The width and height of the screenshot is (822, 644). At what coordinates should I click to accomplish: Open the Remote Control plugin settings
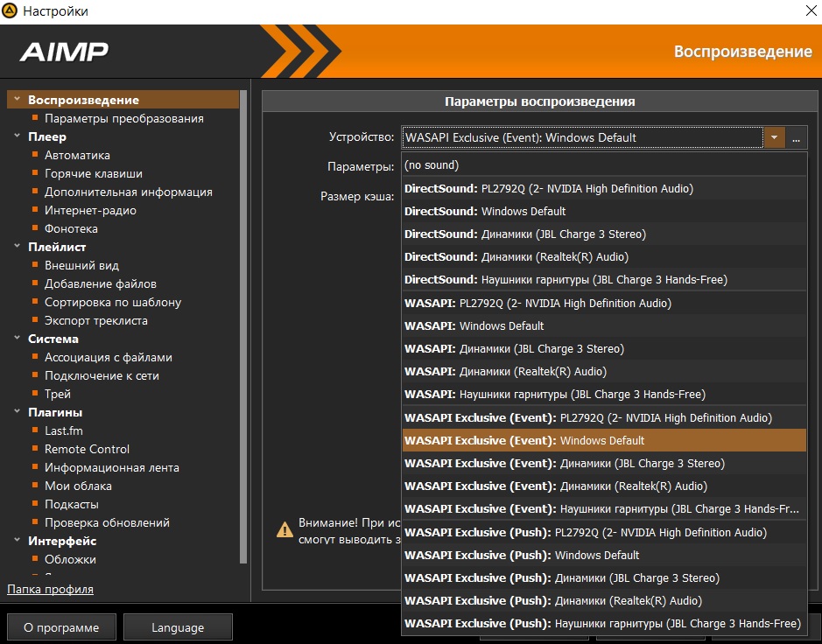pos(87,449)
